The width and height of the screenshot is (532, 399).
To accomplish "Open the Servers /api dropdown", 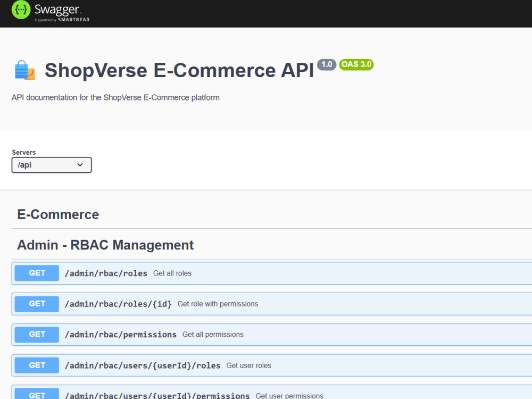I will coord(52,165).
